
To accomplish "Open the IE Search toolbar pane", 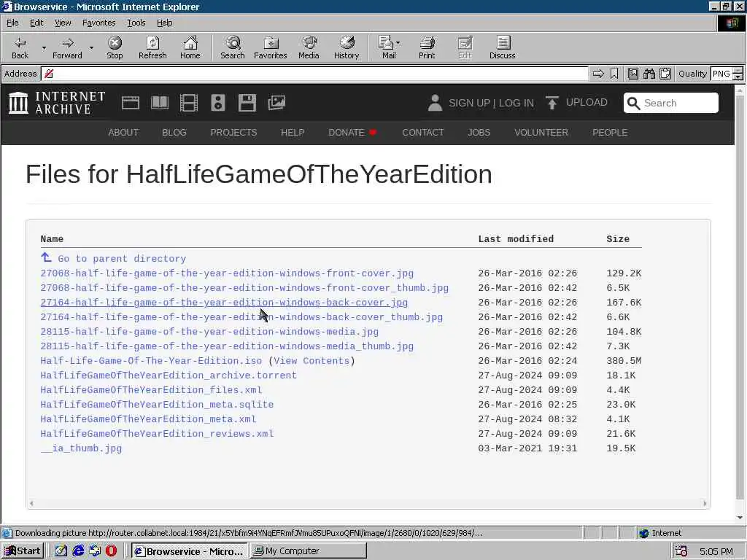I will pos(233,47).
